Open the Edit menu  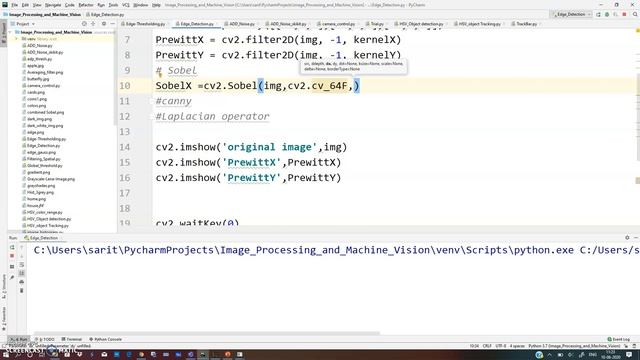[x=25, y=5]
